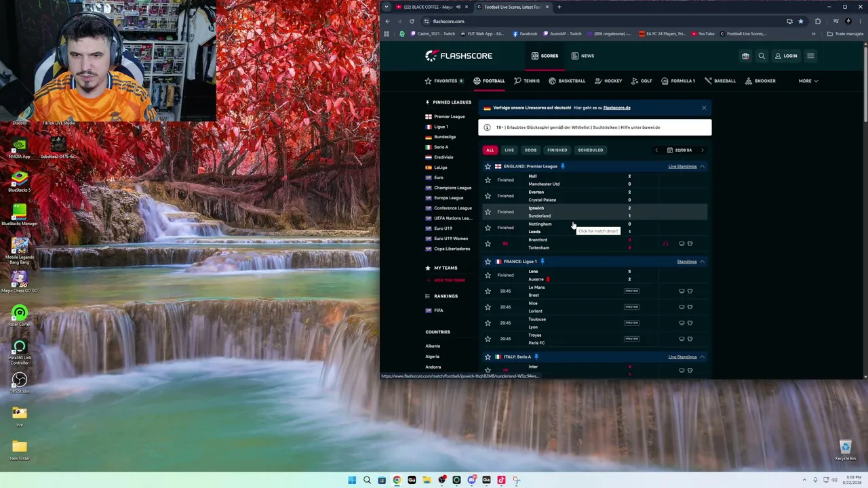
Task: Favorite the Lens vs Auxerre match
Action: tap(488, 275)
